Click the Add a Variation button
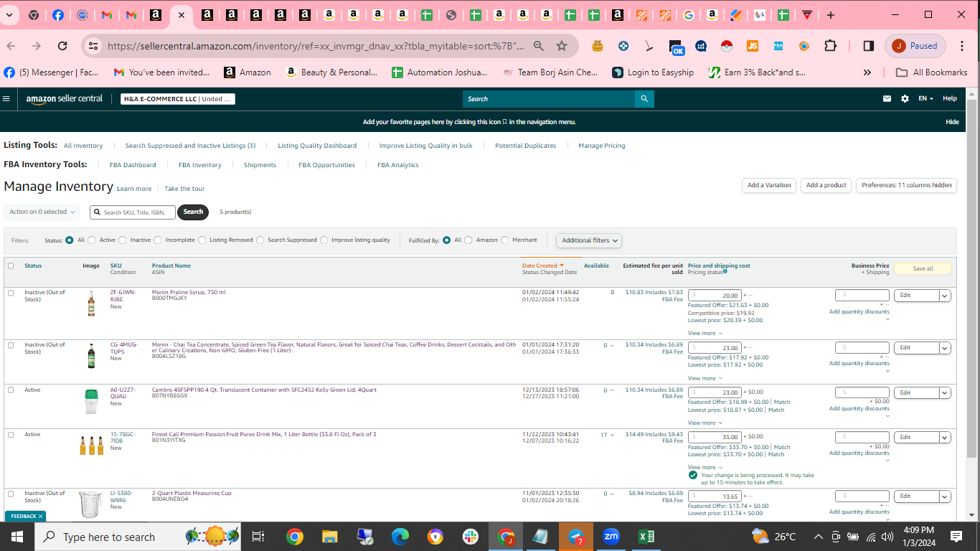The width and height of the screenshot is (980, 551). [x=769, y=185]
